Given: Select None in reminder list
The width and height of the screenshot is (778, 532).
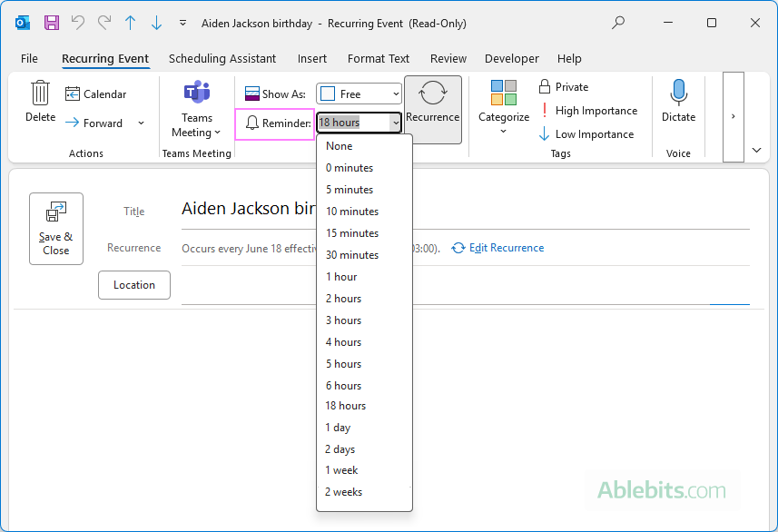Looking at the screenshot, I should [x=364, y=146].
